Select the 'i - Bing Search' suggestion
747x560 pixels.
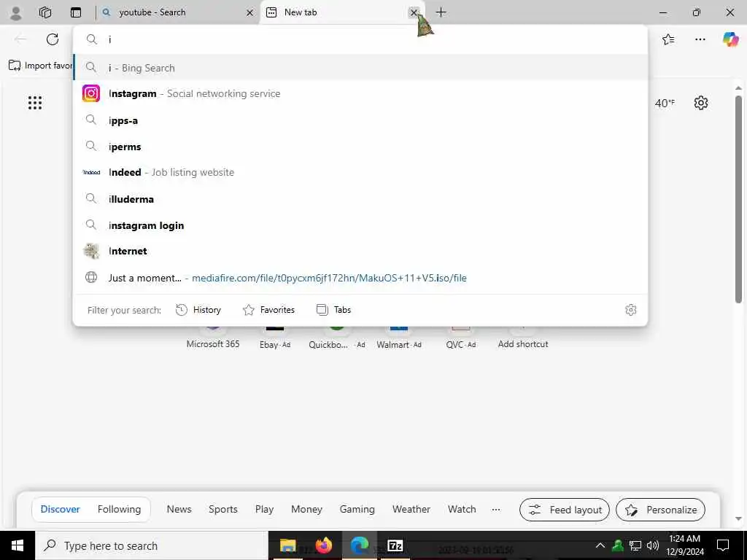click(x=360, y=68)
